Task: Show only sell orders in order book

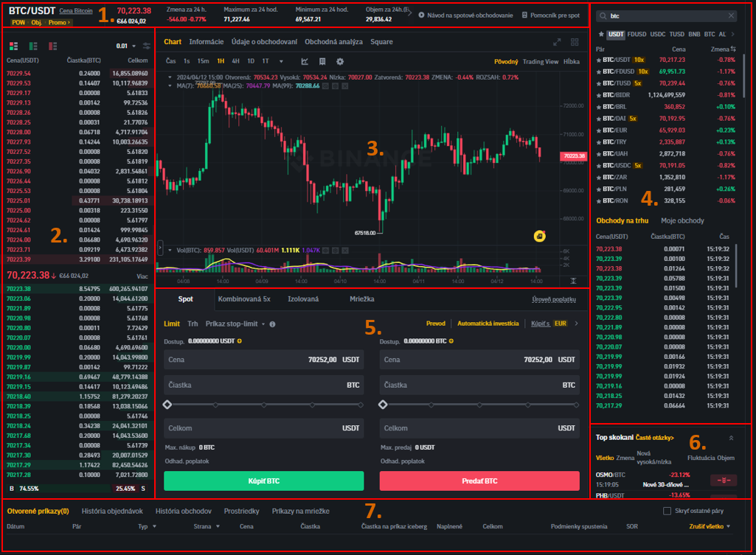Action: coord(52,46)
